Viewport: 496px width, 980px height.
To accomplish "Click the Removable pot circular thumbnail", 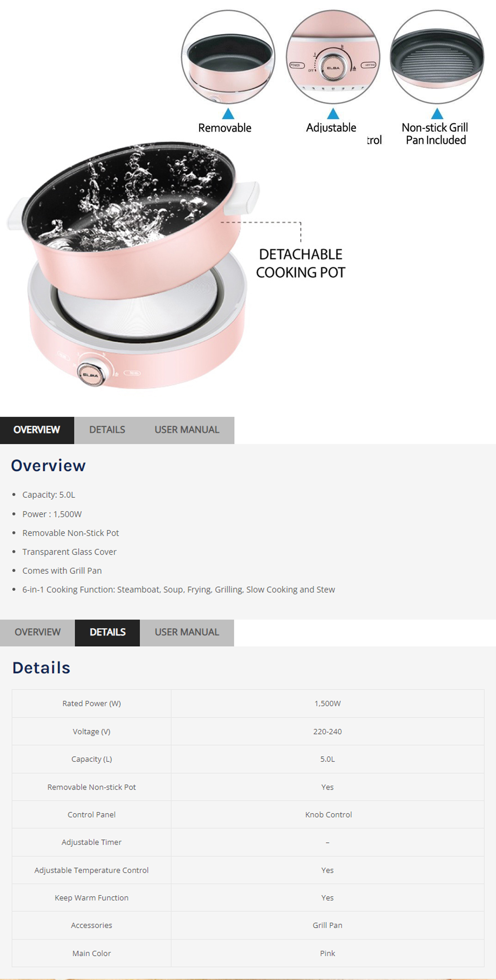I will 228,57.
